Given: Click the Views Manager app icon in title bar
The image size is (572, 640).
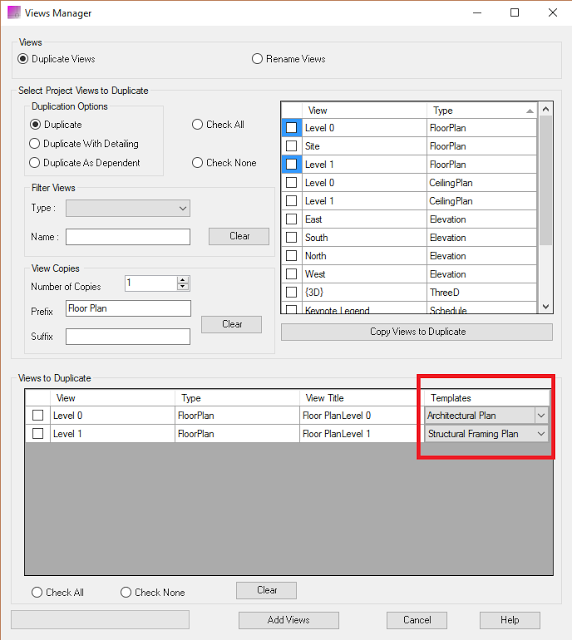Looking at the screenshot, I should point(14,13).
